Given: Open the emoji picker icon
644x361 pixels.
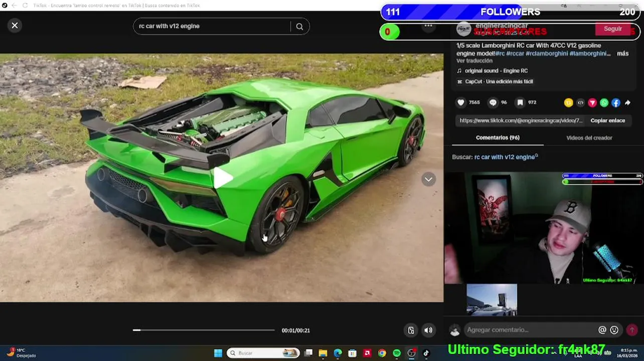Looking at the screenshot, I should (614, 330).
